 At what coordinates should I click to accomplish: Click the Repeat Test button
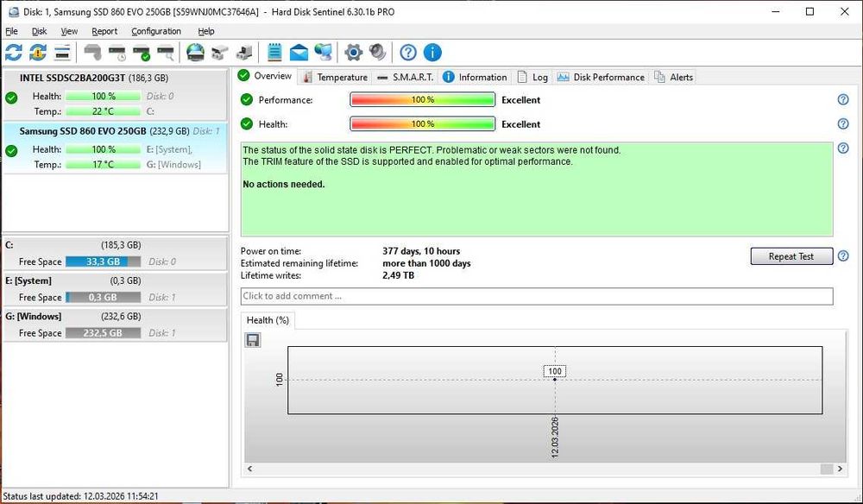tap(791, 256)
